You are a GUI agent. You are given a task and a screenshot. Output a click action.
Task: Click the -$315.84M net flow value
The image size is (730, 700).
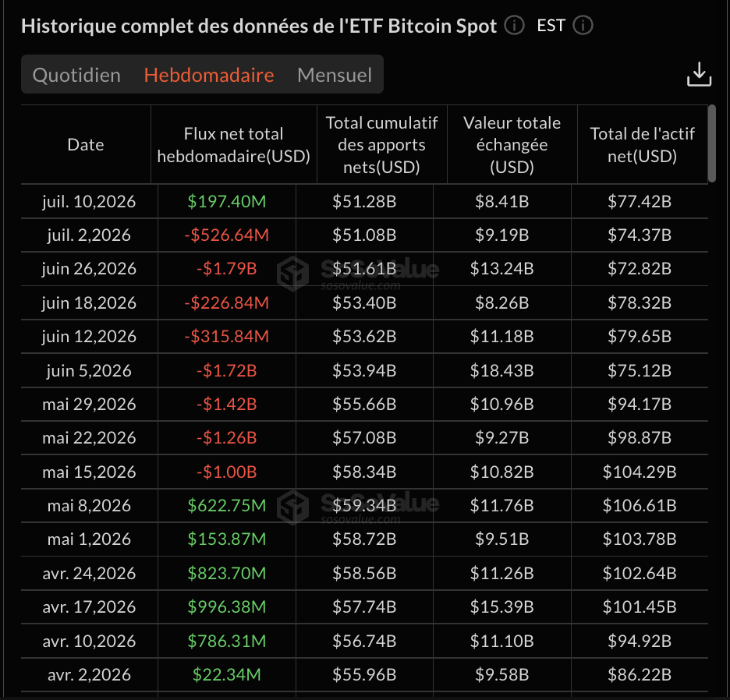tap(227, 337)
